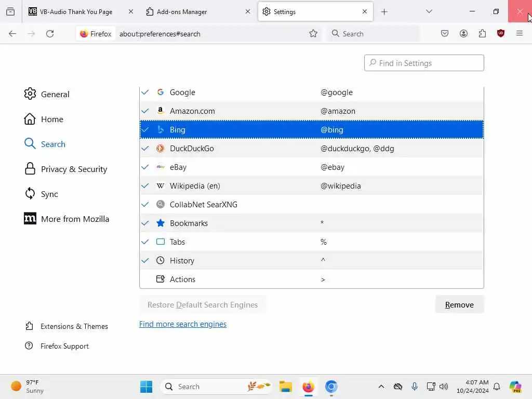
Task: Click the microphone tray icon
Action: (x=414, y=387)
